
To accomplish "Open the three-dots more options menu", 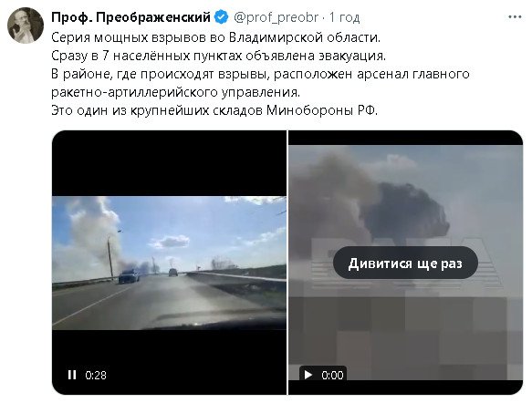I will 515,17.
